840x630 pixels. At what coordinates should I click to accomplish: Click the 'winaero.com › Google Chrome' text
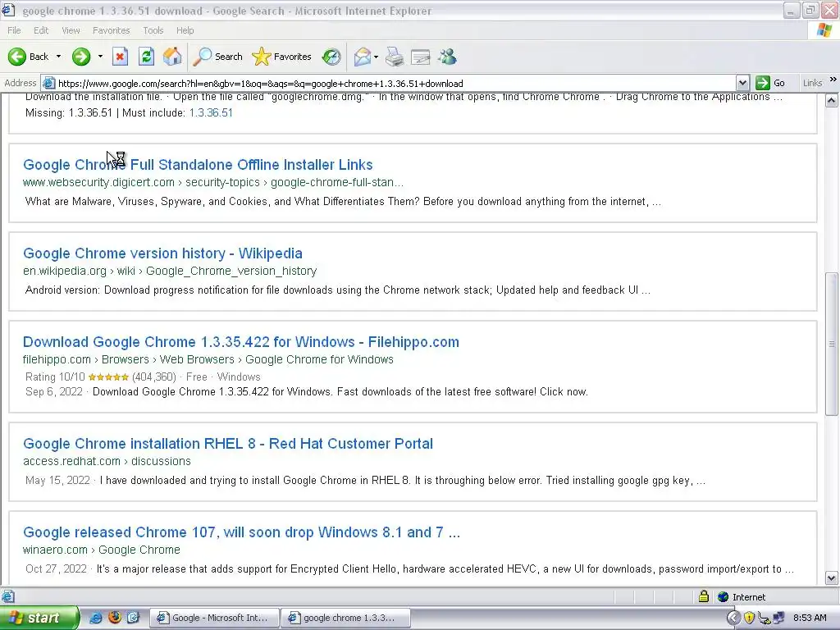click(101, 550)
